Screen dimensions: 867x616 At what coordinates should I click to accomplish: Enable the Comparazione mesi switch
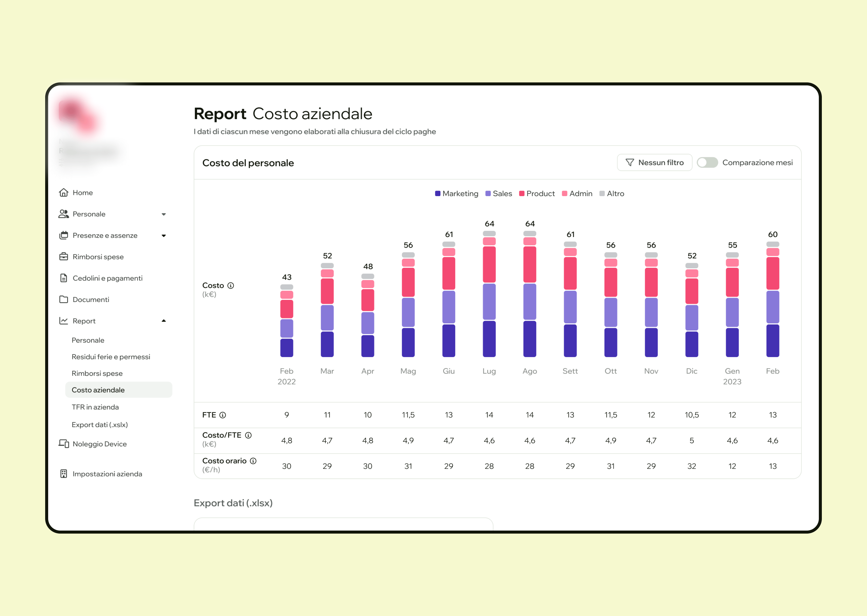coord(707,162)
